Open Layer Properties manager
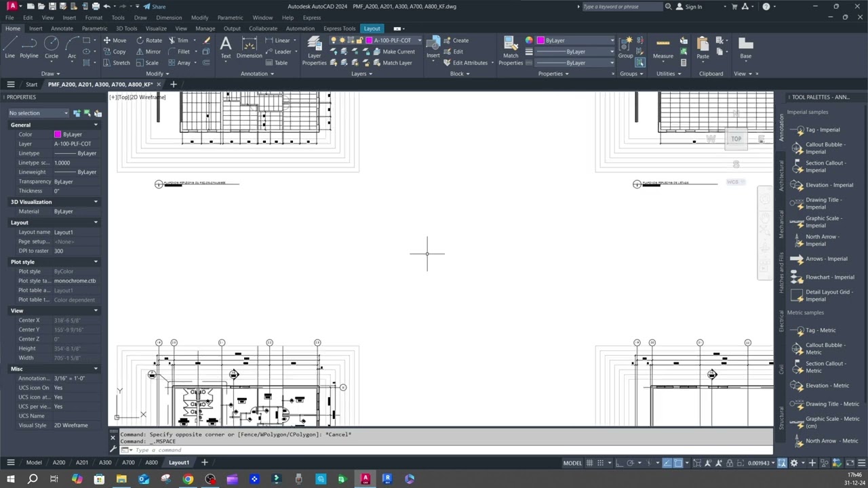868x488 pixels. (314, 51)
